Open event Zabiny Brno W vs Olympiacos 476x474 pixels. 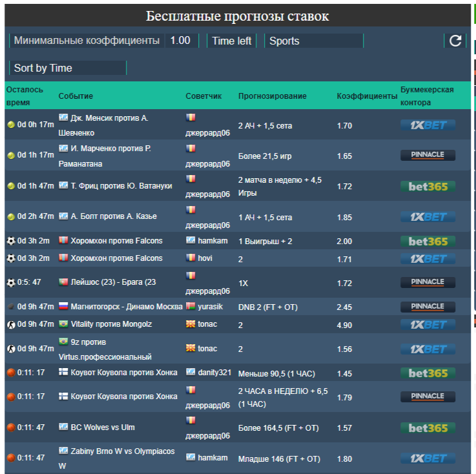tap(116, 459)
